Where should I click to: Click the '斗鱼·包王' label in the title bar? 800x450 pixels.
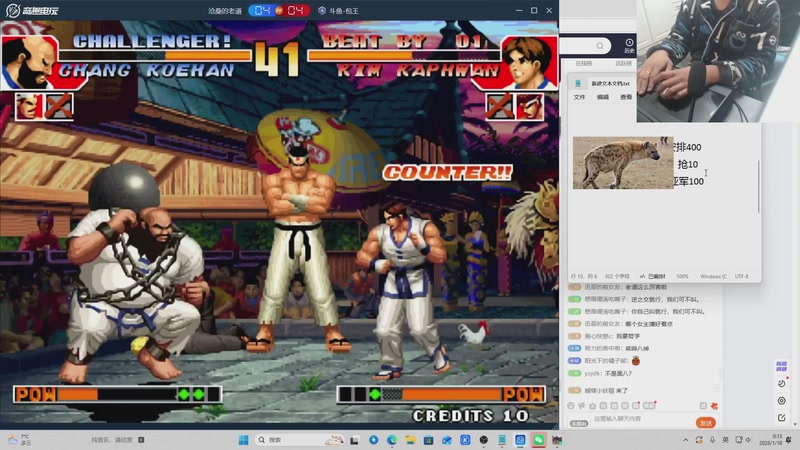(x=343, y=11)
